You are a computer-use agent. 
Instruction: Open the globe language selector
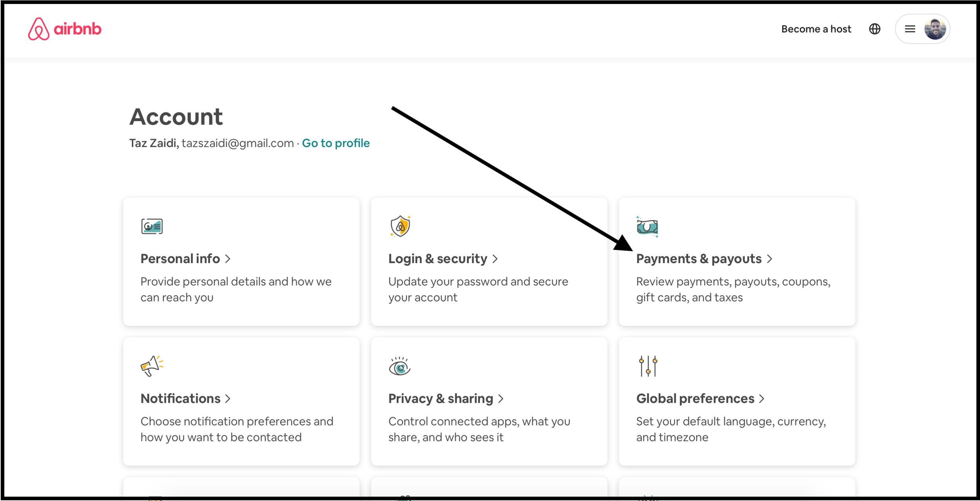[875, 29]
